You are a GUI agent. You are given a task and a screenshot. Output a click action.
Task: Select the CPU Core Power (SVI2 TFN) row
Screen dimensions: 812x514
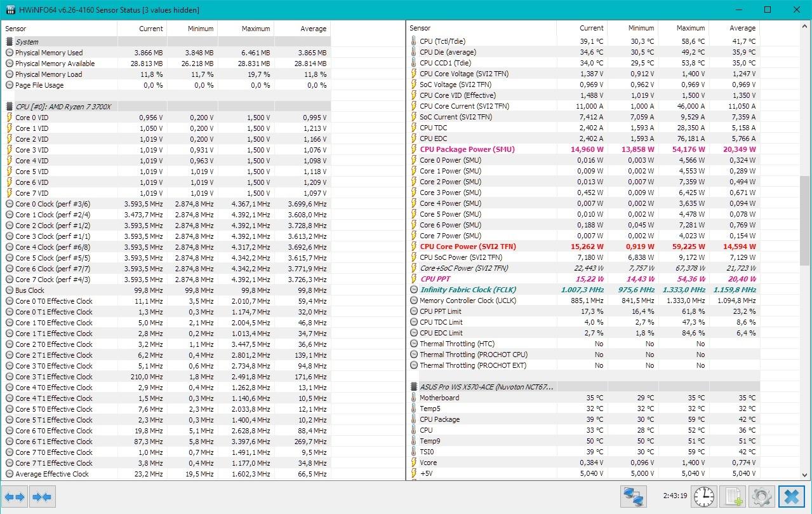point(583,247)
